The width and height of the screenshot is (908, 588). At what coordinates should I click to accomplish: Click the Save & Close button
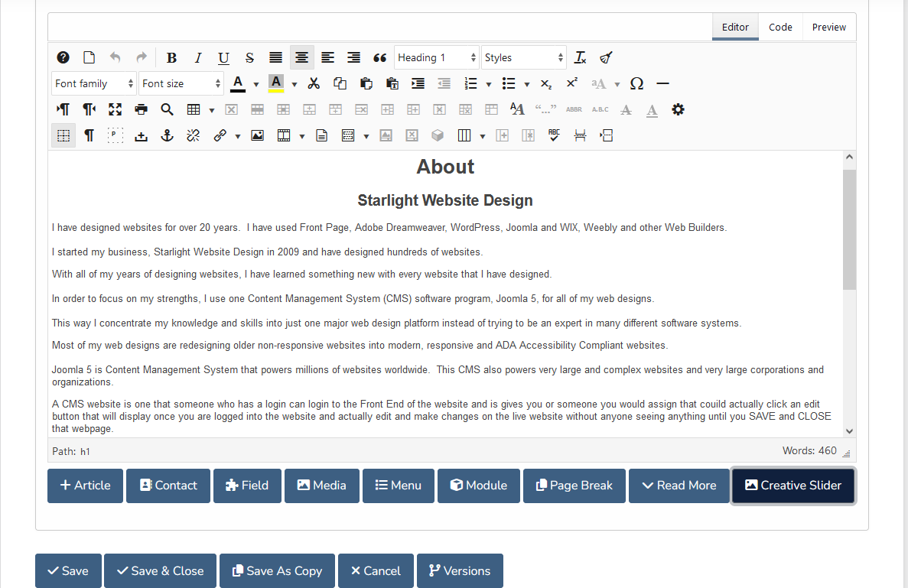pyautogui.click(x=161, y=570)
